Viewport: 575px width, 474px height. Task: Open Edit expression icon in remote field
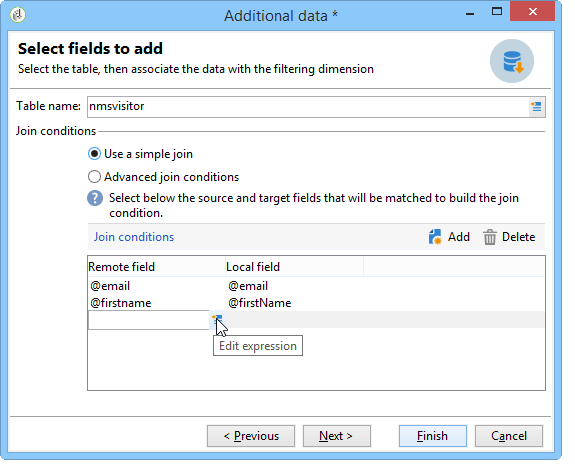coord(217,320)
